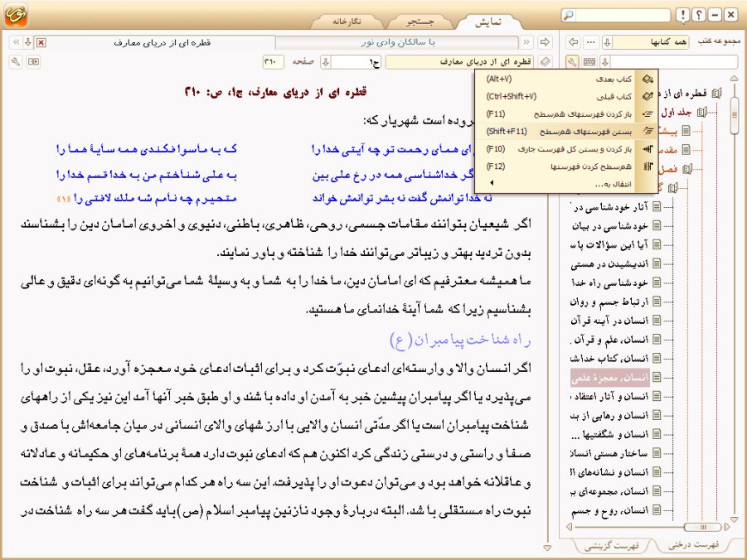
Task: Click the tree panel's horizontal scrollbar thumb
Action: (x=703, y=527)
